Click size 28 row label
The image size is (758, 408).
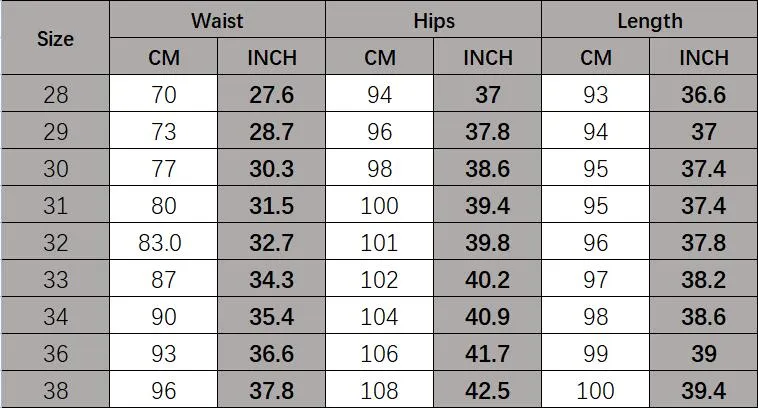(55, 93)
